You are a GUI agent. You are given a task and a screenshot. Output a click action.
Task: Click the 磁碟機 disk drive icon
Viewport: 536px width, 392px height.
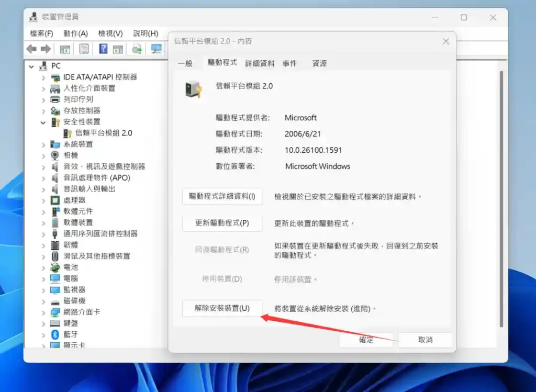55,301
